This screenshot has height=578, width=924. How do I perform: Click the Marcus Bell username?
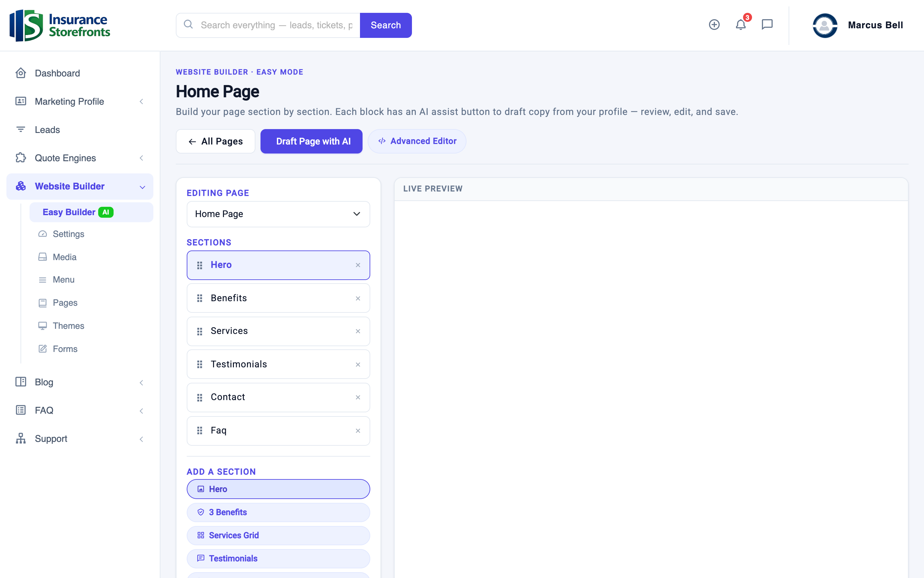click(x=875, y=25)
